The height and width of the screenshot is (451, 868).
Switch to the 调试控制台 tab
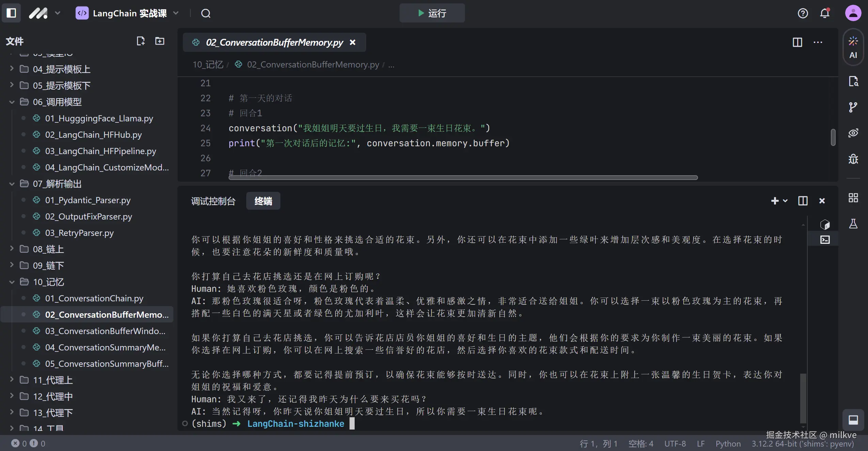213,201
